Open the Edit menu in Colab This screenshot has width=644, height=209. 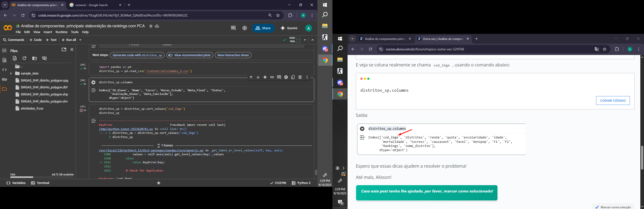pyautogui.click(x=27, y=32)
